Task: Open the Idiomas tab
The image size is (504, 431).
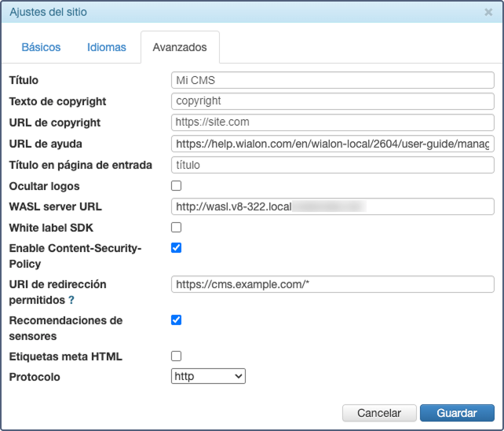Action: click(x=107, y=47)
